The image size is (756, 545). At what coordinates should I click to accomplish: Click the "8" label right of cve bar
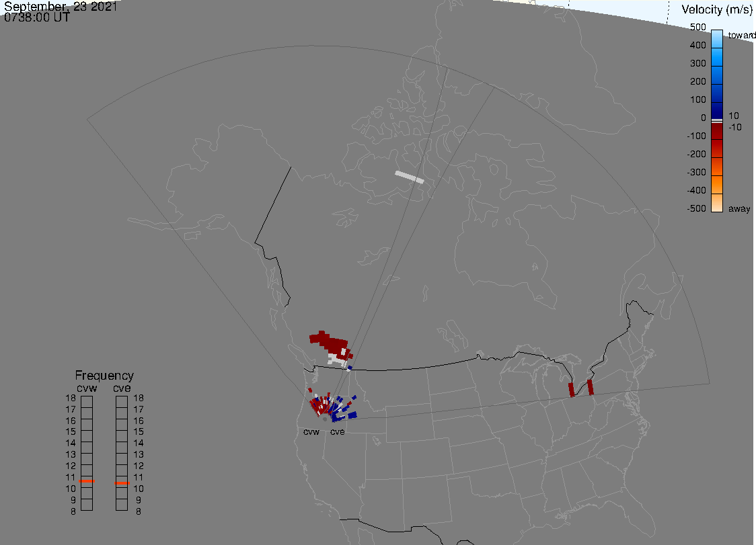[139, 511]
